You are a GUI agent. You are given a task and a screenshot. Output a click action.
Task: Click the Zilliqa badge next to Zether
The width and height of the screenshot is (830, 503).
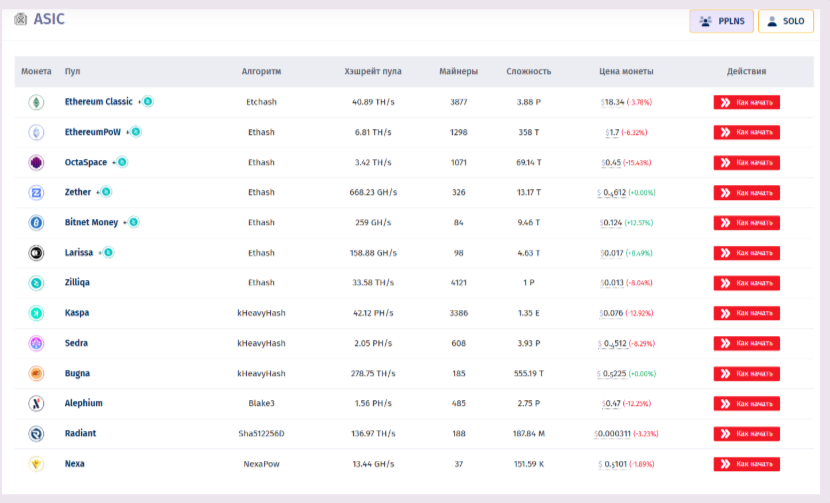[106, 192]
